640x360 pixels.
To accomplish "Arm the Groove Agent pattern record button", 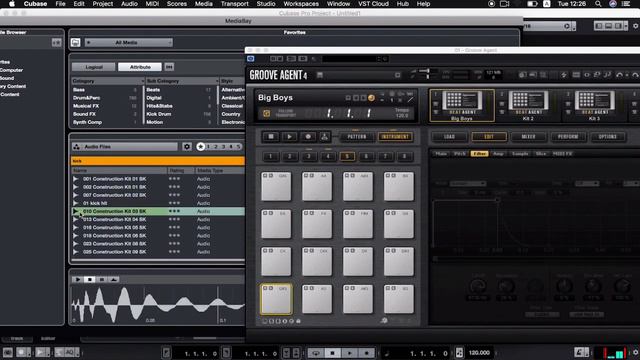I will (308, 137).
